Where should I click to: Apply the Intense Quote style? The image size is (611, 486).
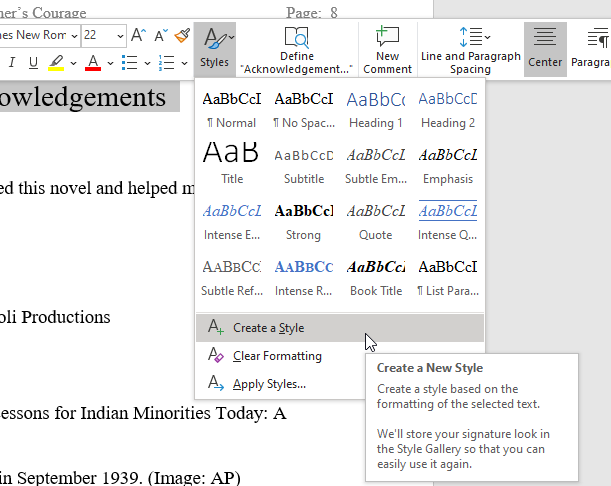click(x=448, y=222)
